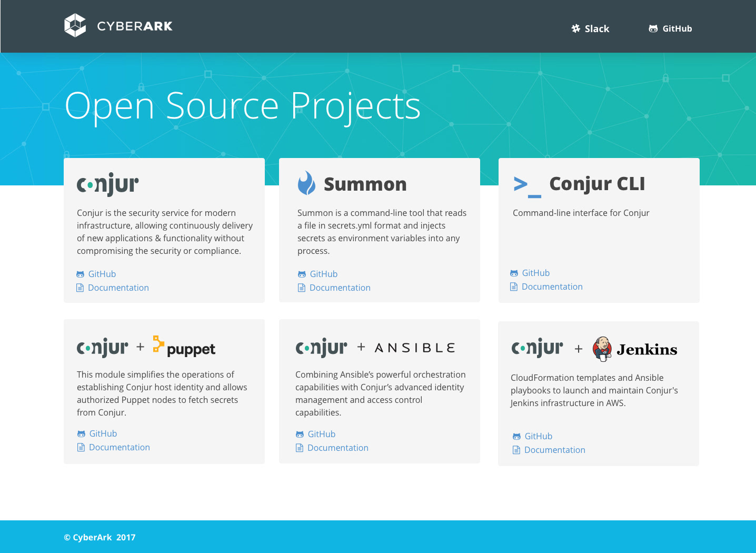
Task: Click the Jenkins wordmark
Action: coord(647,350)
